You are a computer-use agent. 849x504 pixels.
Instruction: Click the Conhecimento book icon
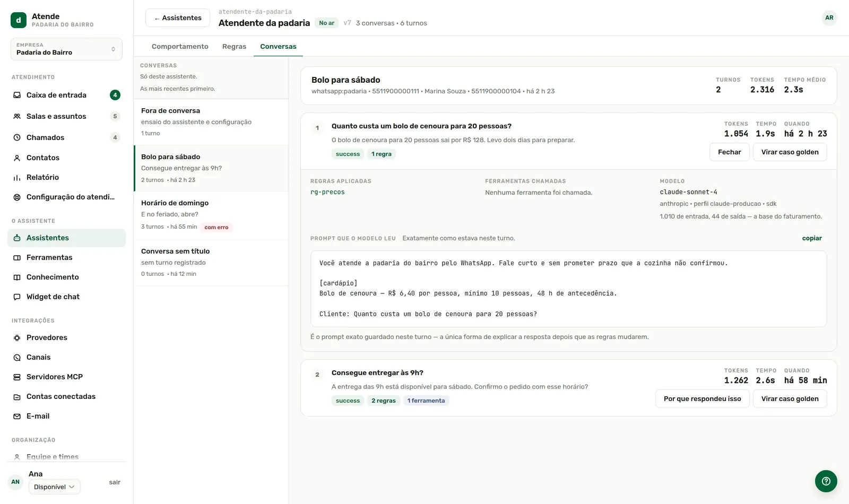coord(17,277)
